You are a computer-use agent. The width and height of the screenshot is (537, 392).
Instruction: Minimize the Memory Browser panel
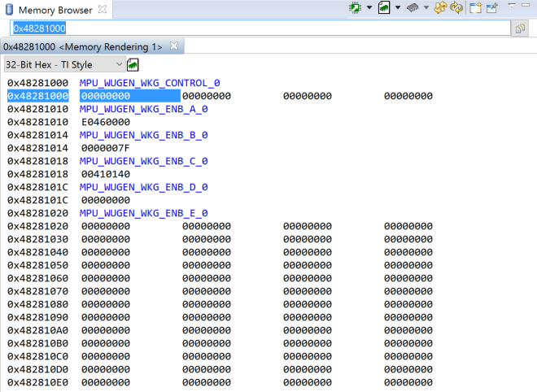click(x=526, y=5)
